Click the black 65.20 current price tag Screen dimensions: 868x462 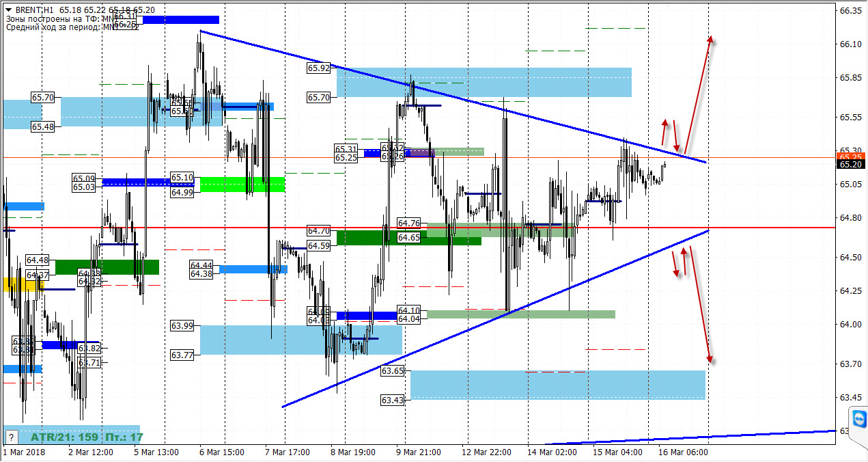[x=851, y=165]
